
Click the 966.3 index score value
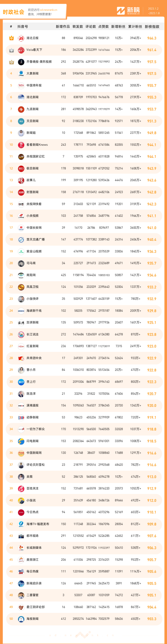click(x=152, y=38)
